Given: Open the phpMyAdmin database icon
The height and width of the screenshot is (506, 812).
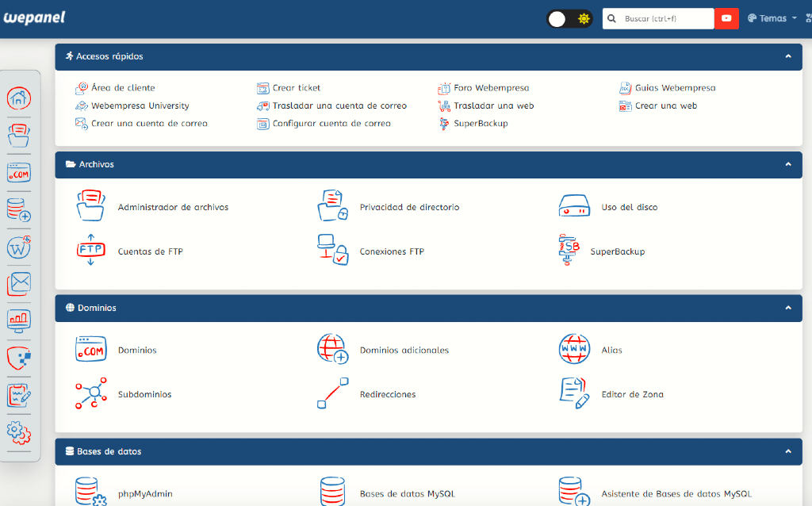Looking at the screenshot, I should click(x=90, y=491).
